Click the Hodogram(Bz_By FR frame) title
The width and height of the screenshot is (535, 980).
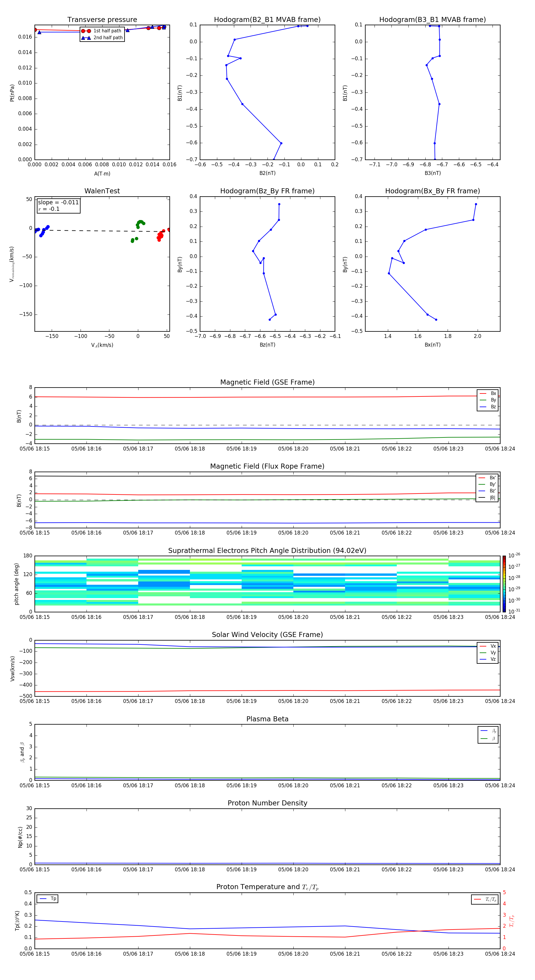(x=267, y=191)
